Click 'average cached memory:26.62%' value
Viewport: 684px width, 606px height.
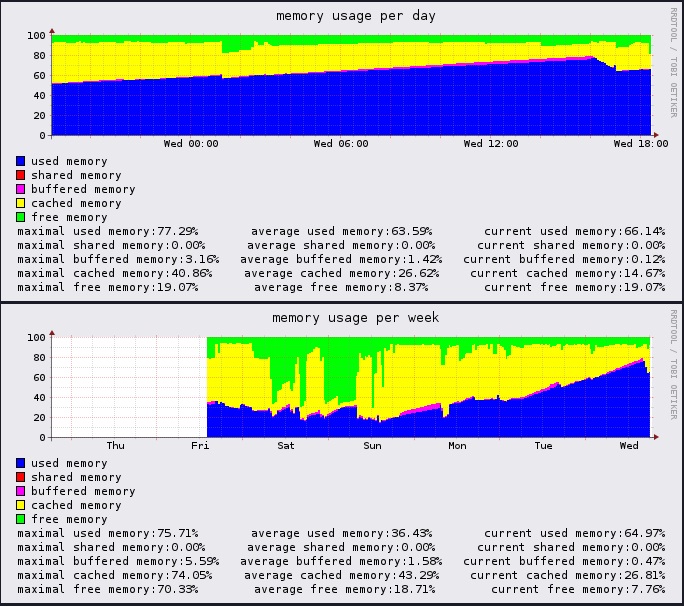coord(342,273)
